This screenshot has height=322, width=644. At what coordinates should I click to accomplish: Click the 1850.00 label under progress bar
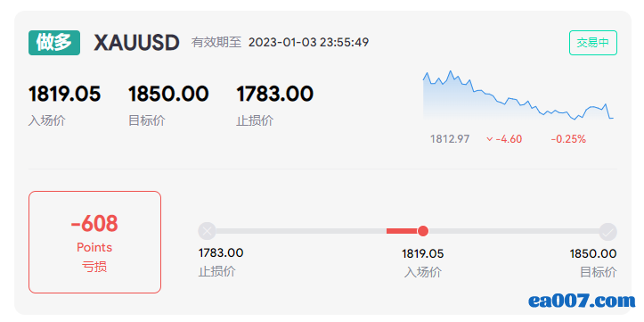coord(593,253)
